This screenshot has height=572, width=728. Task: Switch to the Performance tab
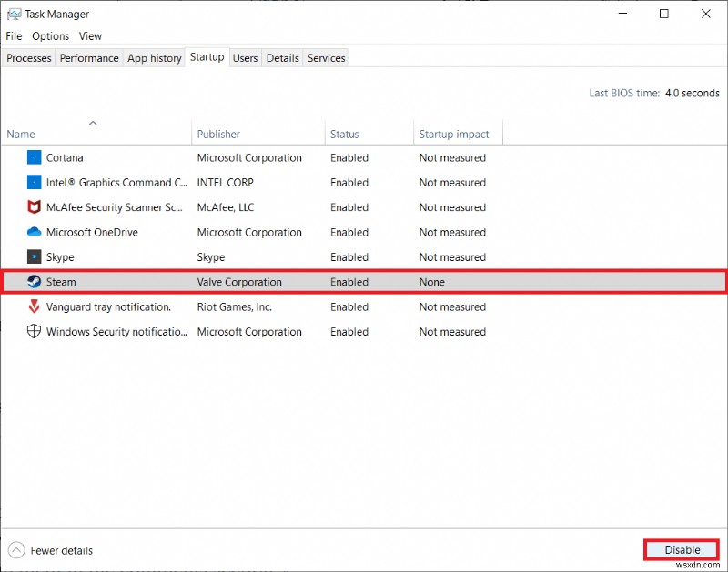click(x=89, y=58)
